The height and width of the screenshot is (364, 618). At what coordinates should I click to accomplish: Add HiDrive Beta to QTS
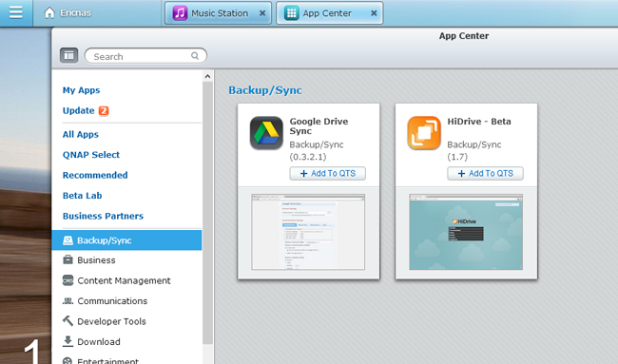pyautogui.click(x=485, y=173)
